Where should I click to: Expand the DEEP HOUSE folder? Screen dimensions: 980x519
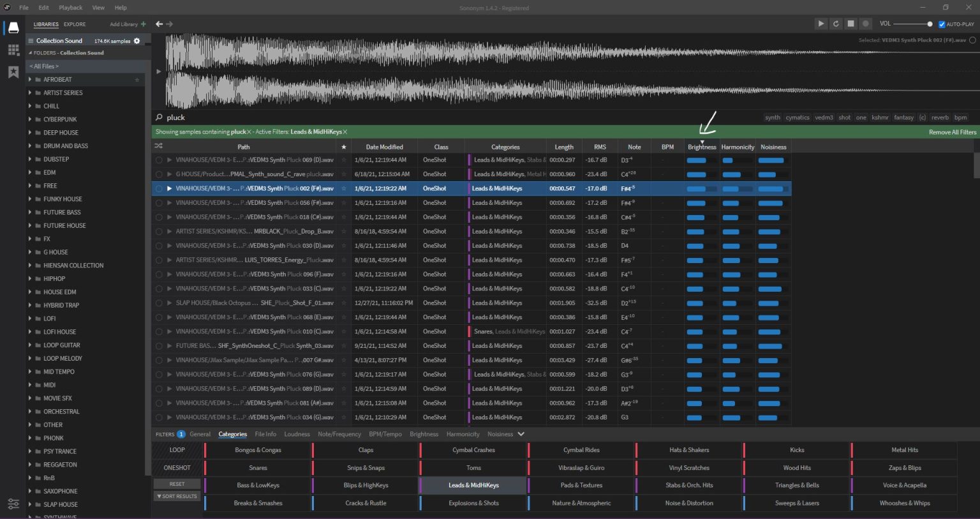29,133
